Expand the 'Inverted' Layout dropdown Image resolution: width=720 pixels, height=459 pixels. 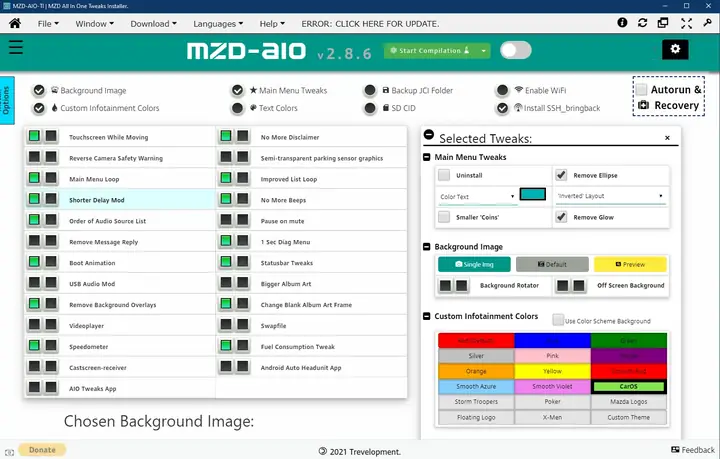click(x=610, y=197)
